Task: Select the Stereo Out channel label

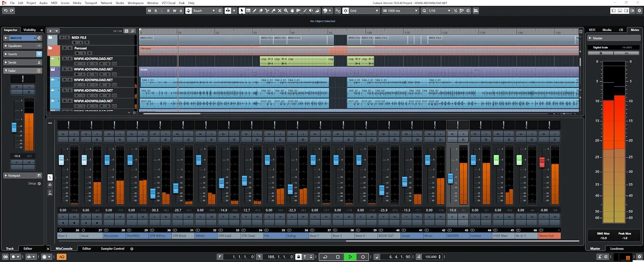Action: click(549, 236)
